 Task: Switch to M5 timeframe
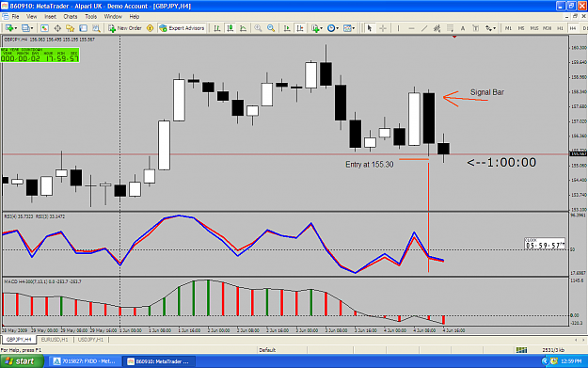[521, 28]
